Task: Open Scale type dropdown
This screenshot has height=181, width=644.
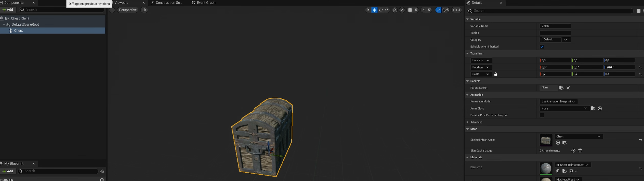Action: [x=481, y=74]
